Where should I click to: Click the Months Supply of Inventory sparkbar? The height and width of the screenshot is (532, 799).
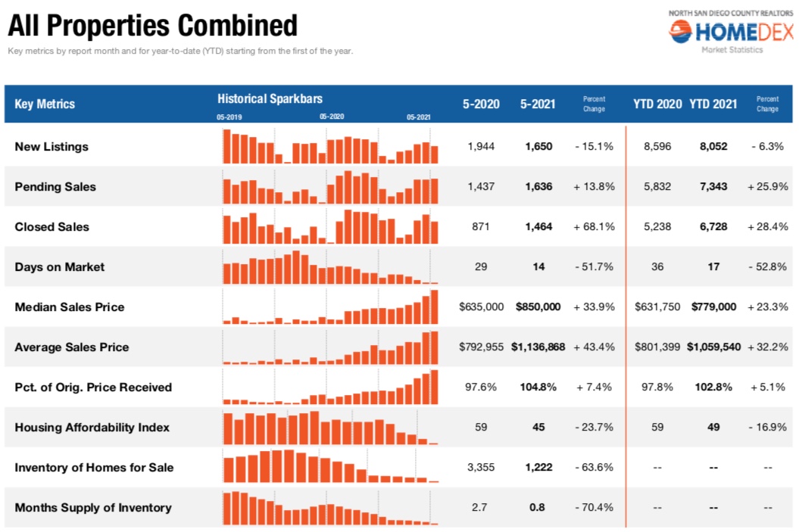tap(330, 507)
